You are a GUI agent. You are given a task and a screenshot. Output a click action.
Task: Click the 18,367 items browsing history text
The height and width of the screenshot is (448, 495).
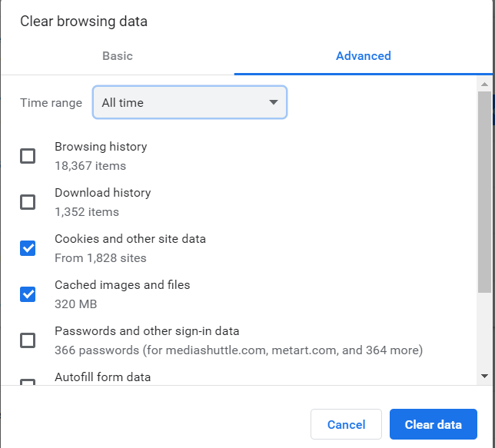tap(90, 166)
